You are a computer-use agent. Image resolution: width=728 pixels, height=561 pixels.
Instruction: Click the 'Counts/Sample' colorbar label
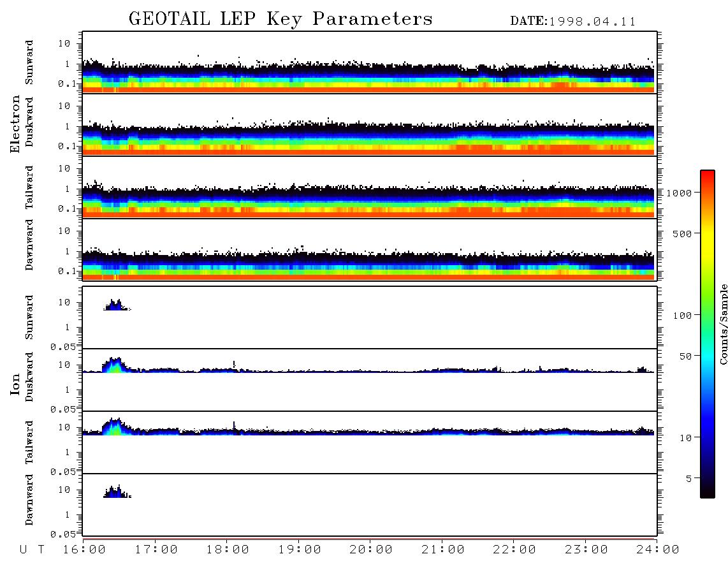[x=723, y=324]
